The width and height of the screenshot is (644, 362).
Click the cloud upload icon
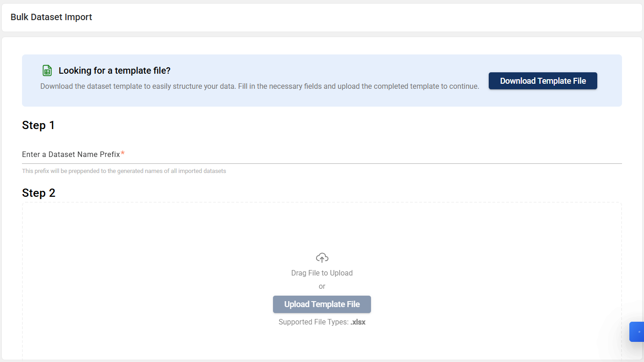coord(322,257)
